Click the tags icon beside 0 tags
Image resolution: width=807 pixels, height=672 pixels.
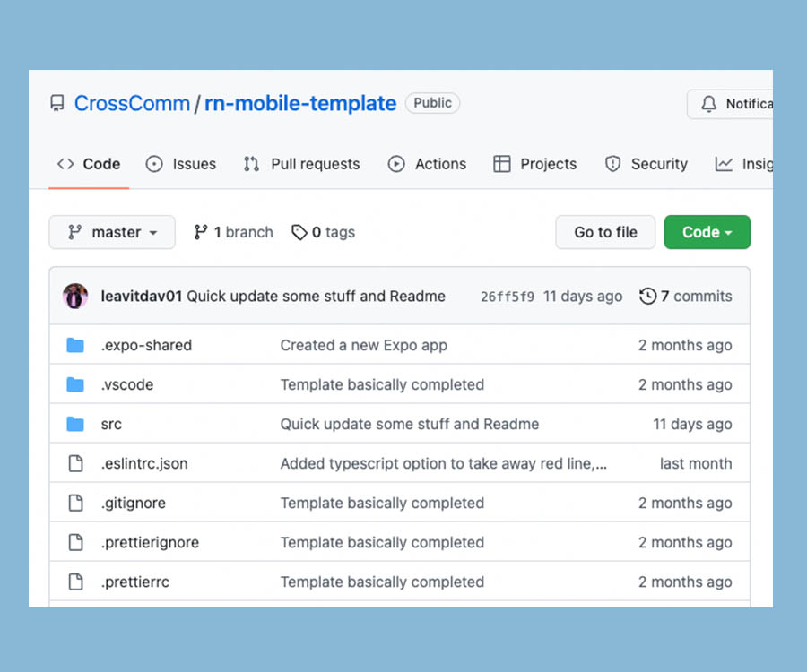[x=299, y=231]
